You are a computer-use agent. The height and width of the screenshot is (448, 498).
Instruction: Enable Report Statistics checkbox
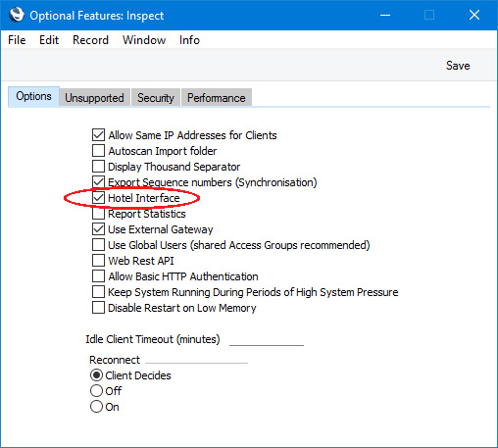pos(98,214)
